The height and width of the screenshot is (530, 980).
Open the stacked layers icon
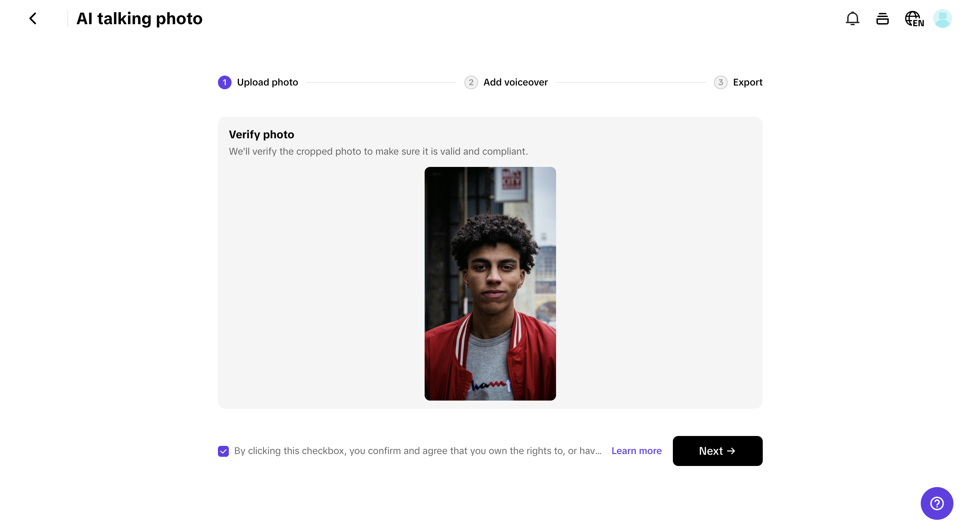(882, 18)
